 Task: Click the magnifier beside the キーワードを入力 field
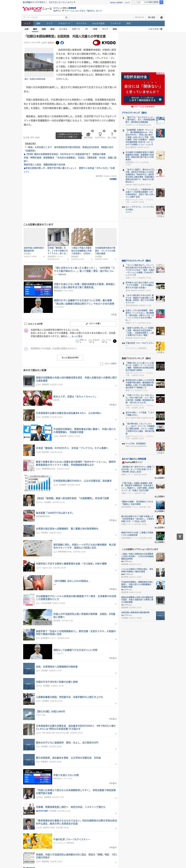(66, 18)
